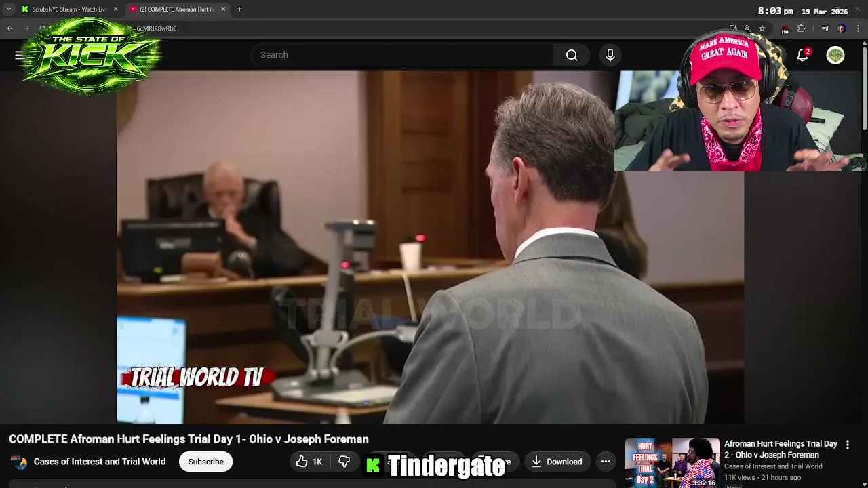Image resolution: width=868 pixels, height=488 pixels.
Task: Open options menu for the Day 2 video
Action: click(x=847, y=445)
